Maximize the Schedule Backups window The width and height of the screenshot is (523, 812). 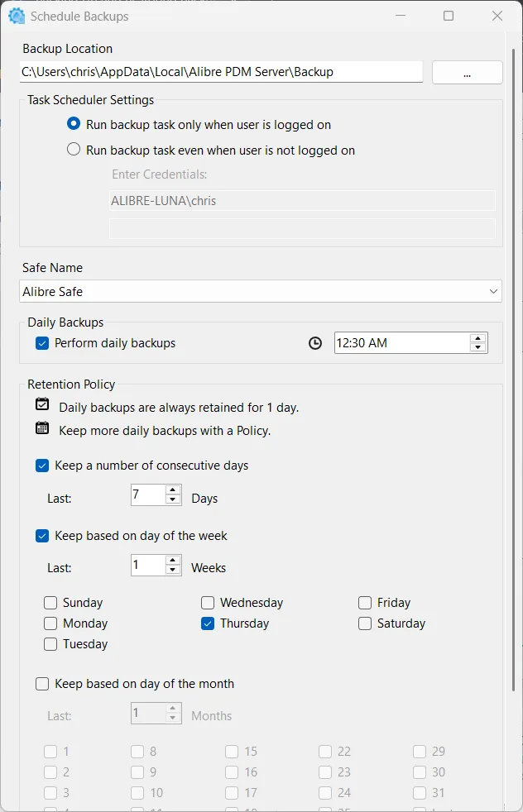tap(449, 16)
